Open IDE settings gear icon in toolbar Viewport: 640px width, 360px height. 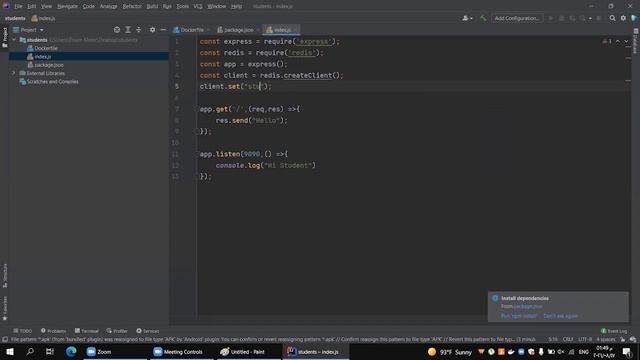[623, 18]
